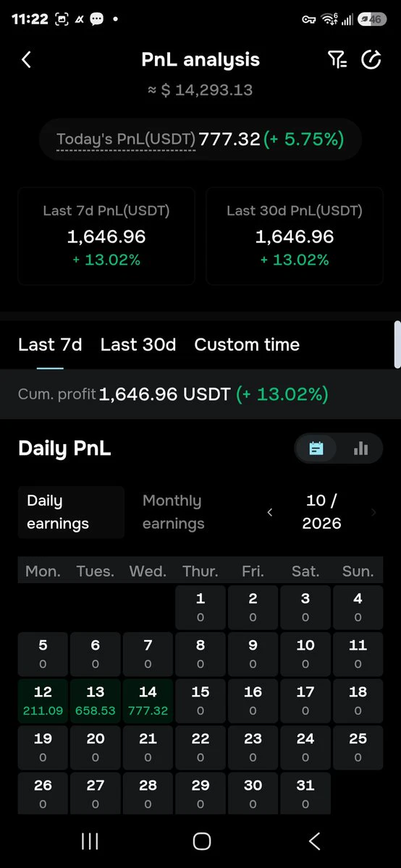Open the Last 7d PnL card
The height and width of the screenshot is (868, 401).
point(106,237)
